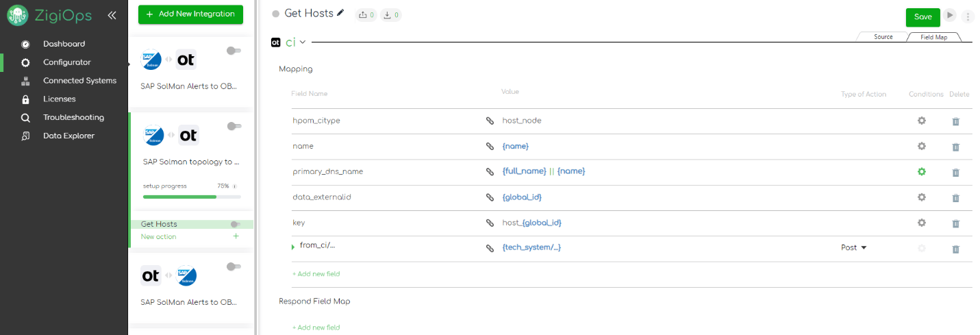Click {full_name} || {name} value
The width and height of the screenshot is (980, 335).
[544, 171]
